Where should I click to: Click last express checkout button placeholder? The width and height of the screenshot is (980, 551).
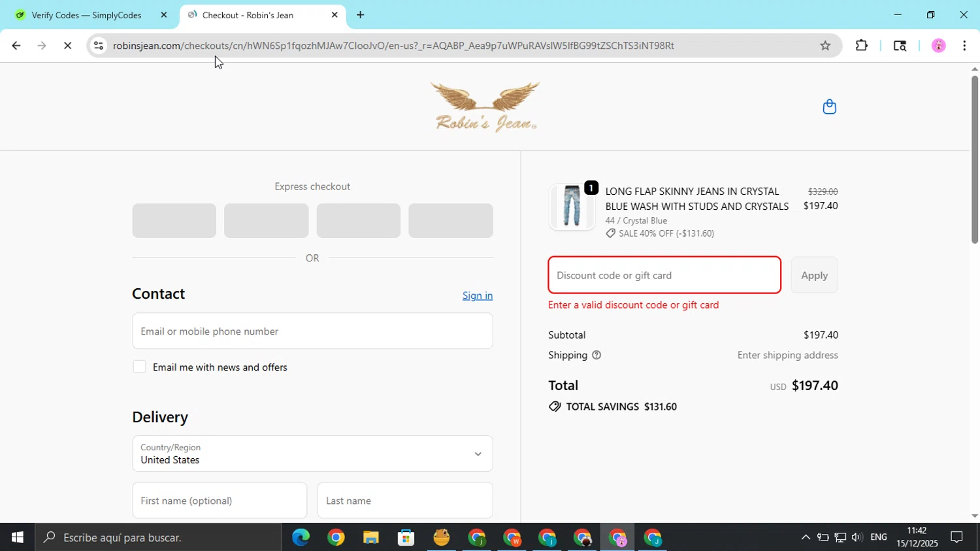click(x=451, y=220)
